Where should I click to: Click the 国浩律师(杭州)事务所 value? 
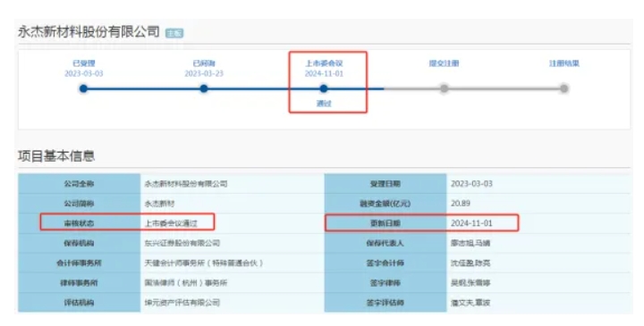pos(186,282)
